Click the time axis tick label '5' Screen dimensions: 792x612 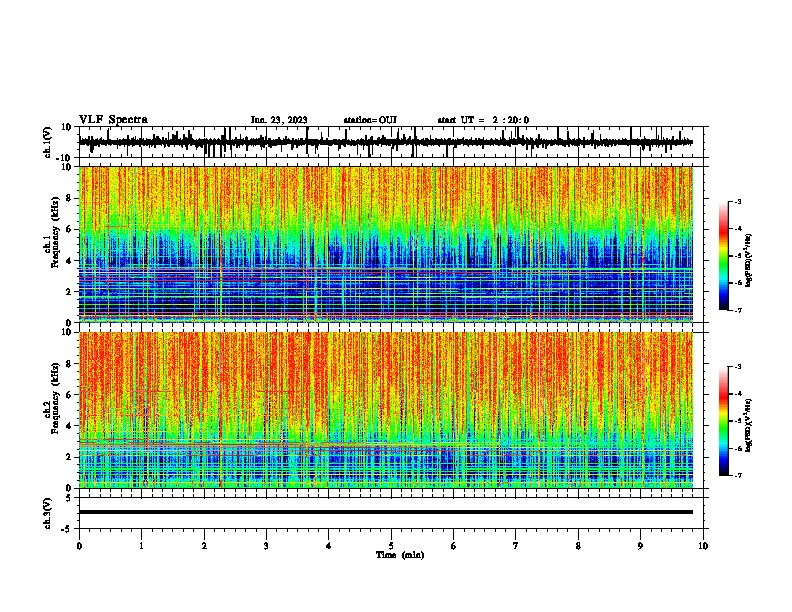[x=391, y=546]
